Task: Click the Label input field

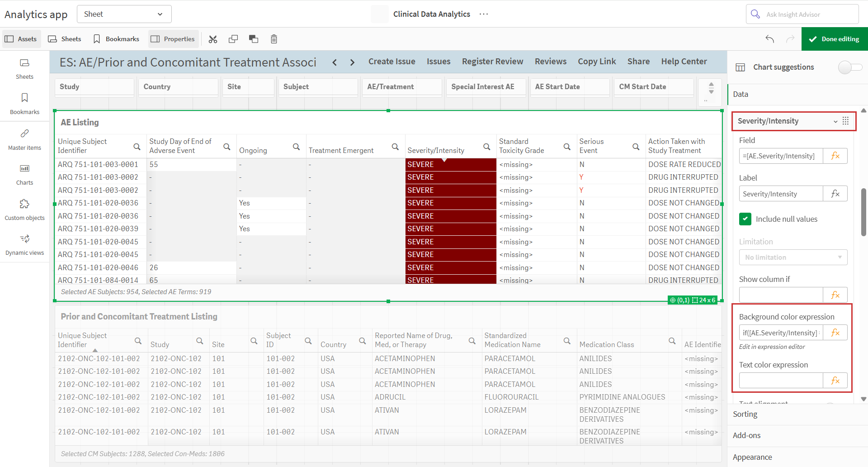Action: 781,194
